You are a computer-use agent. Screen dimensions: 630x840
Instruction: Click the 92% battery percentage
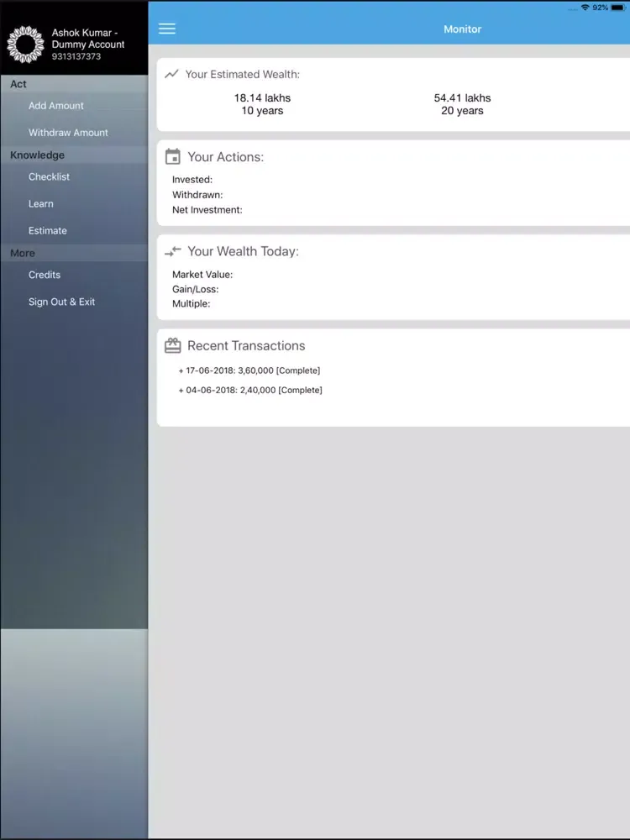pyautogui.click(x=601, y=8)
